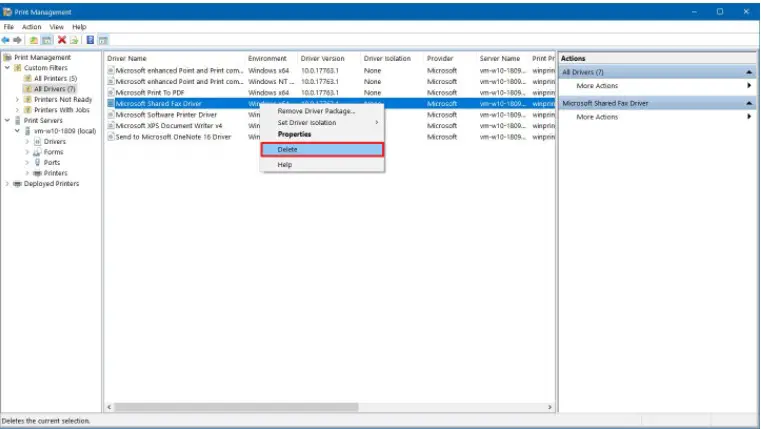The image size is (761, 429).
Task: Open the Action menu
Action: [32, 27]
